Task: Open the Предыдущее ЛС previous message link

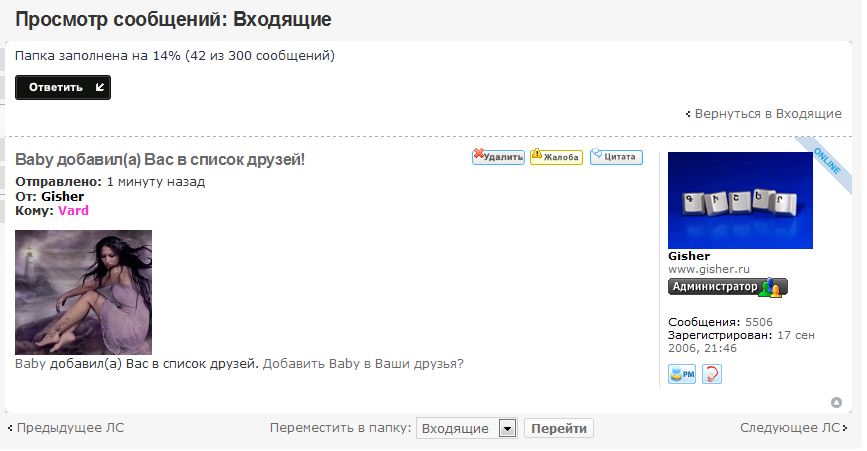Action: coord(70,428)
